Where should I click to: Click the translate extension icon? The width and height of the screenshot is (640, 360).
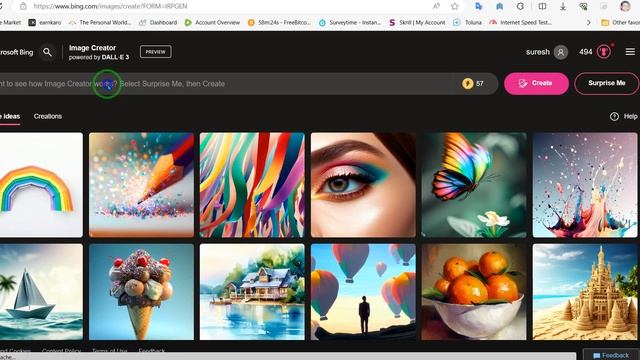479,6
